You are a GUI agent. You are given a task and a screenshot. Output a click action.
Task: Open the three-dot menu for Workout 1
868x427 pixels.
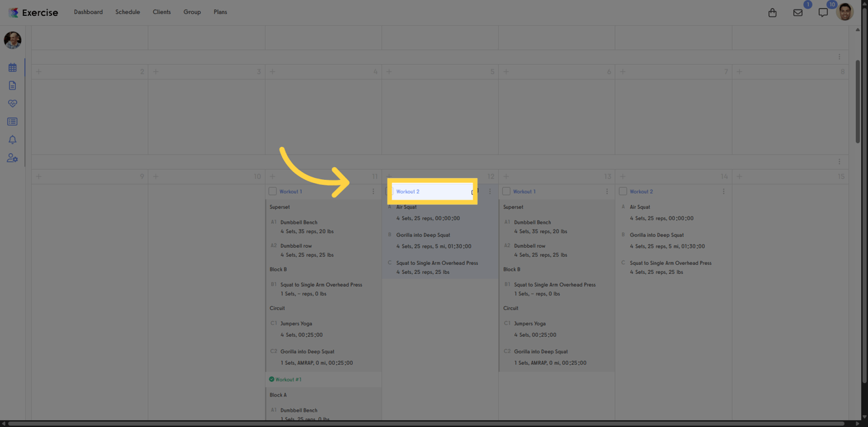click(x=373, y=191)
